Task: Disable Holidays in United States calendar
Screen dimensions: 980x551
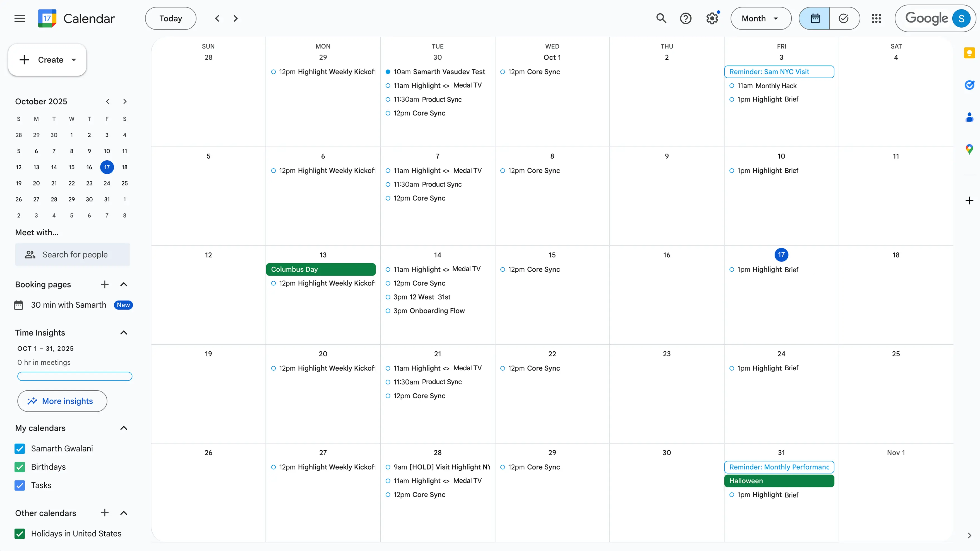Action: (20, 533)
